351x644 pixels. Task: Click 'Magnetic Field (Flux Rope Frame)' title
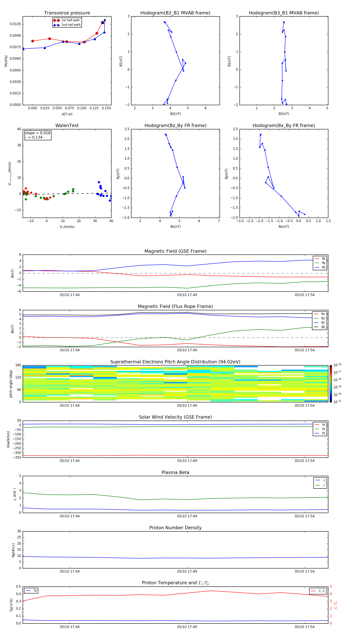(175, 307)
